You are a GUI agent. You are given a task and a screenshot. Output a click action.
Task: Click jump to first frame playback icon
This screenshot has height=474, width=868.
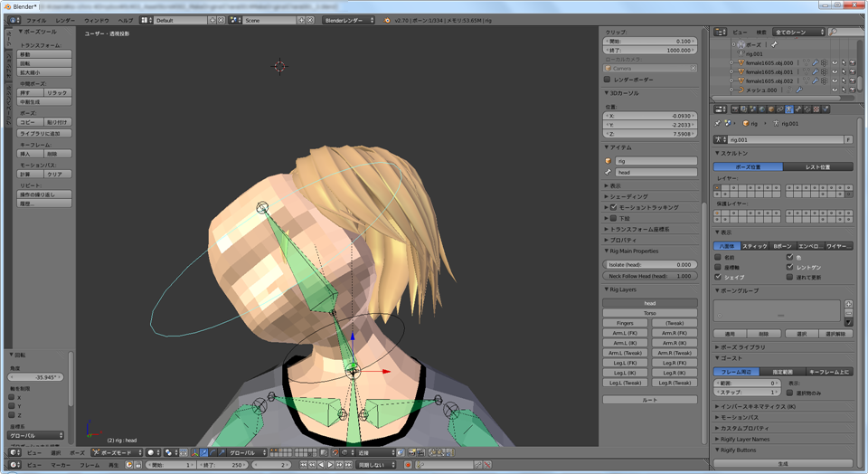[304, 465]
